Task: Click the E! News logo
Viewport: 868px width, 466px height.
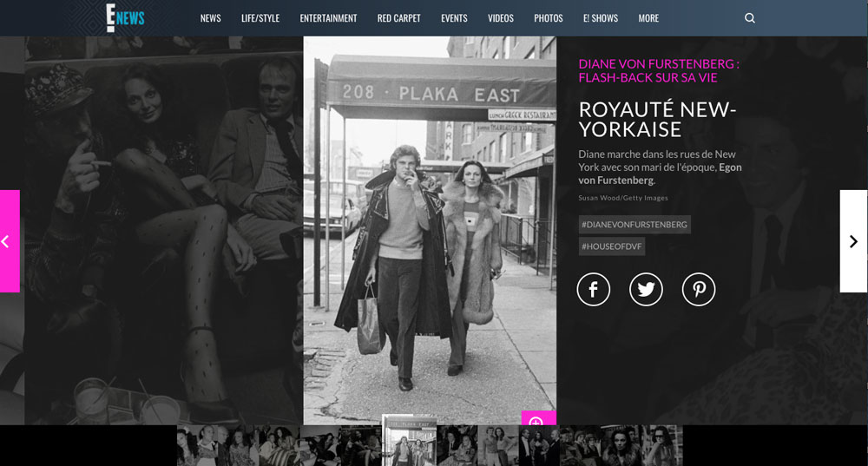Action: (x=124, y=17)
